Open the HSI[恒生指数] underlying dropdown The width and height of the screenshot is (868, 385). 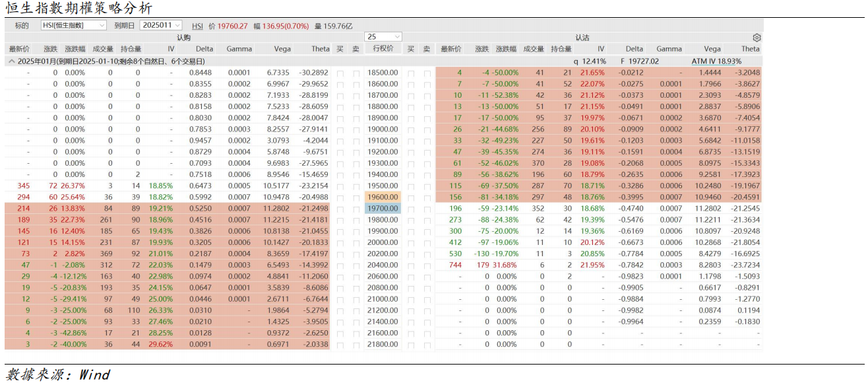pos(73,25)
